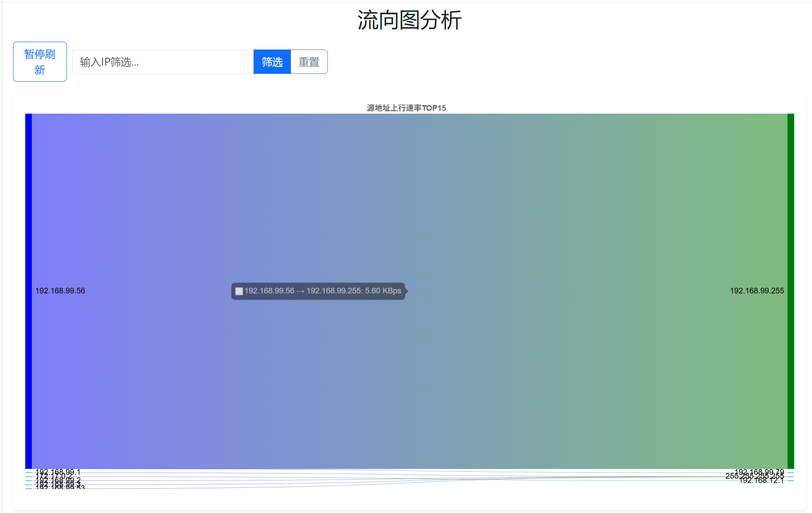Click the 源地址上行速率TOP15 chart title
The image size is (812, 513).
click(x=406, y=108)
